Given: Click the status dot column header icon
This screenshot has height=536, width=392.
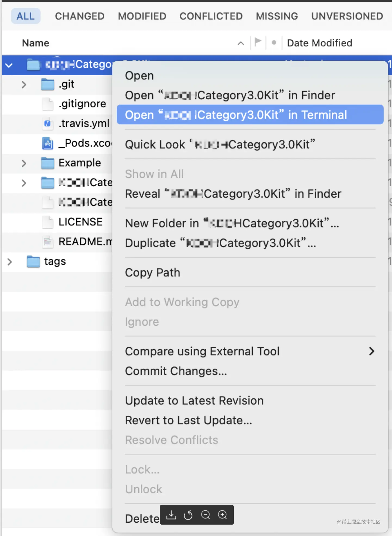Looking at the screenshot, I should click(274, 42).
